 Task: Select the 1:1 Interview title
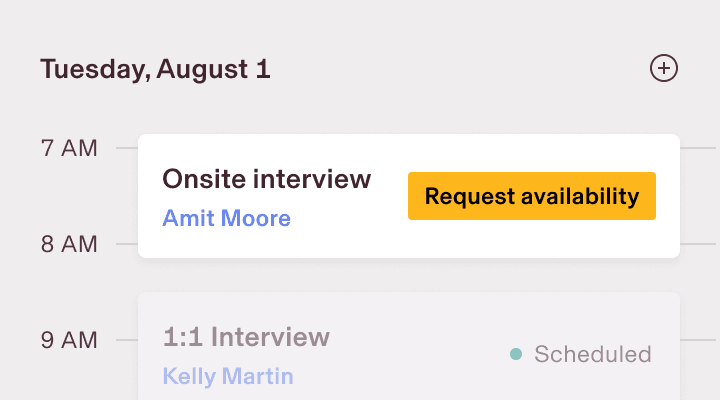[246, 336]
